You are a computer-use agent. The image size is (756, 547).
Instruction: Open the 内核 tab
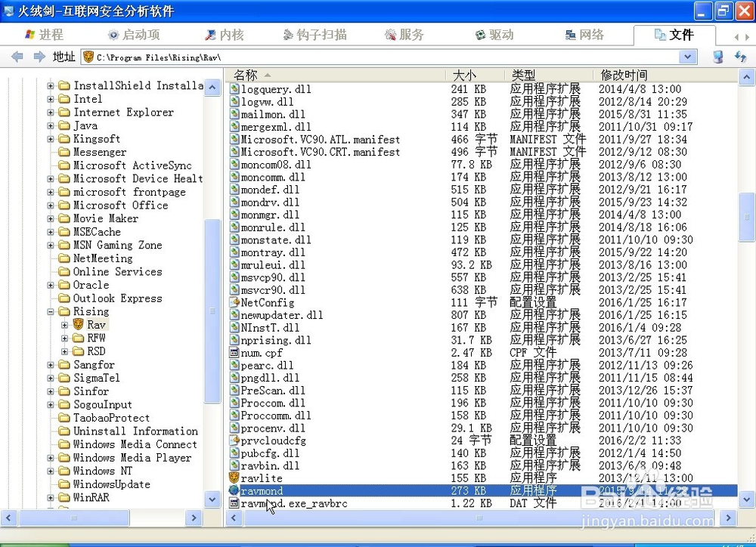tap(225, 35)
